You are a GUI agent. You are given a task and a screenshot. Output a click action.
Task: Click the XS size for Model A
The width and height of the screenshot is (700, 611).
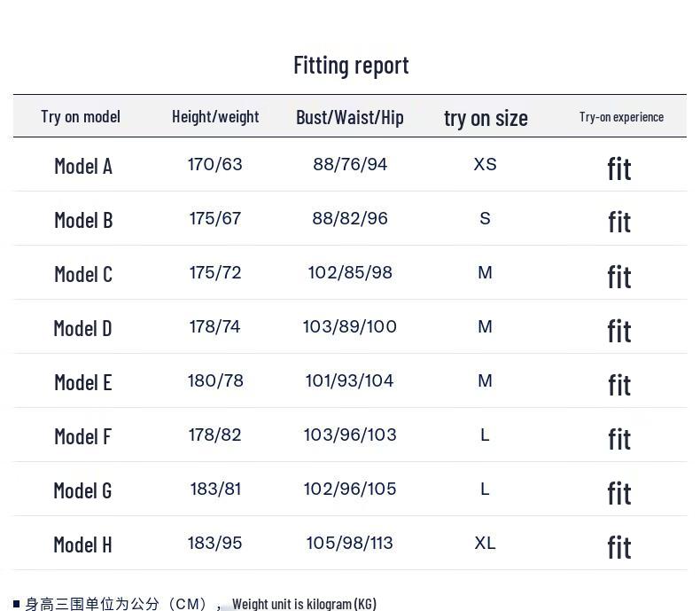tap(486, 164)
